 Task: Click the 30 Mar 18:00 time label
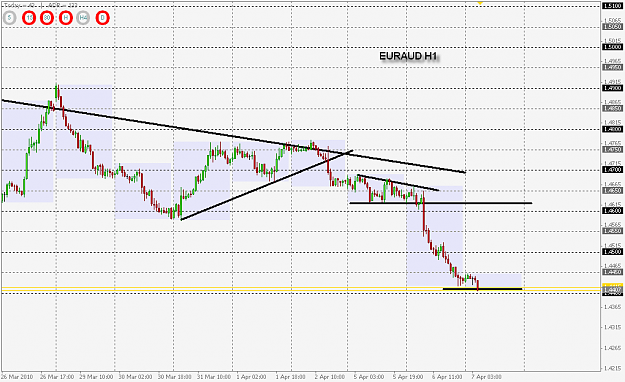(x=175, y=377)
